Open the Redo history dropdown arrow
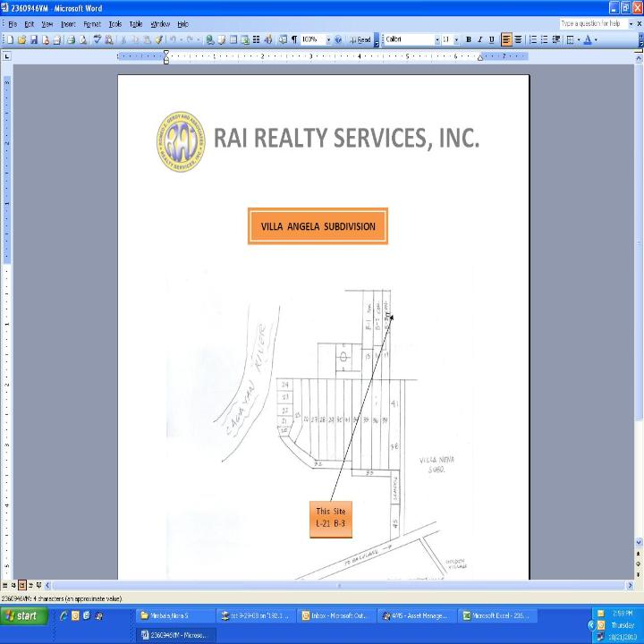 tap(198, 40)
